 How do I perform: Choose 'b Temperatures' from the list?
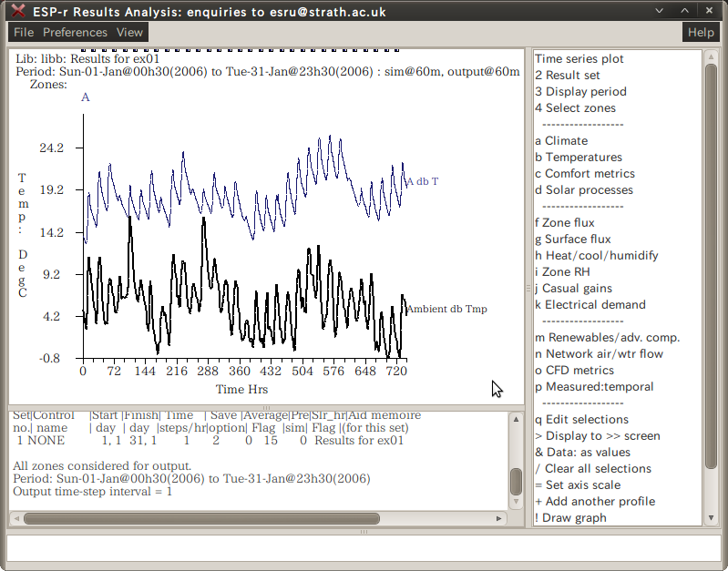coord(579,158)
